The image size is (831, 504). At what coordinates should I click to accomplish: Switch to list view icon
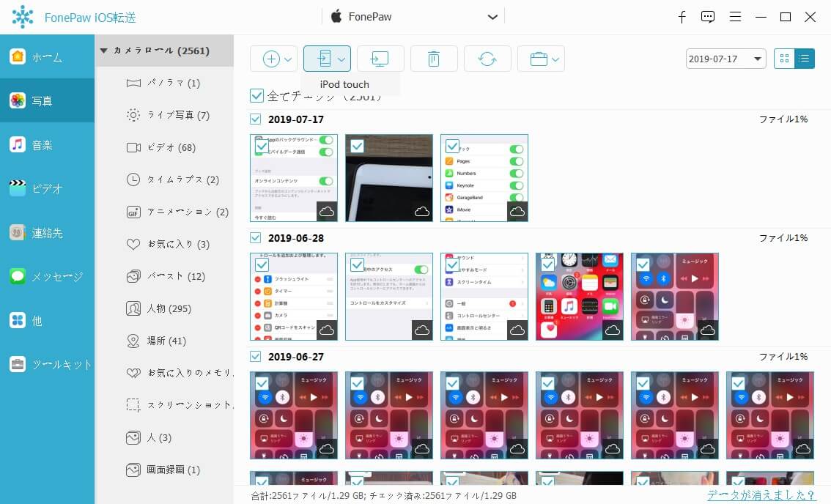[805, 59]
